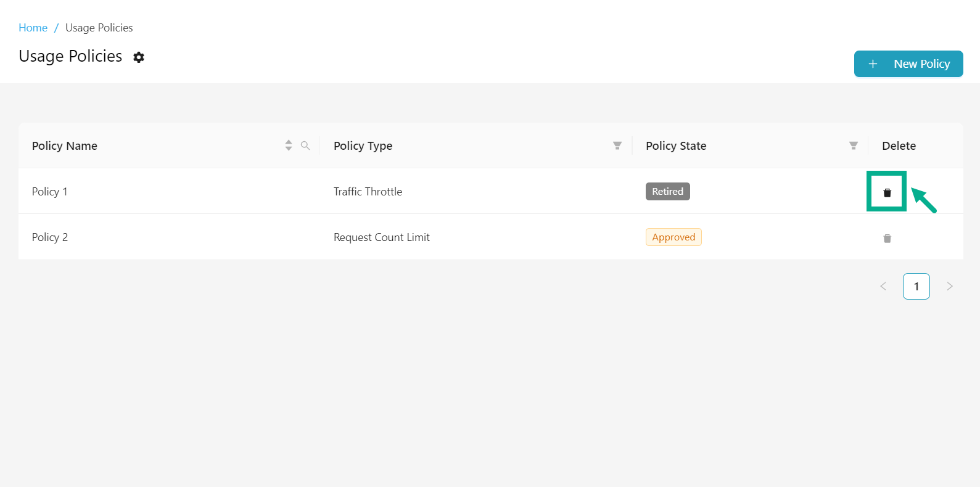Click the Retired state badge

[x=667, y=192]
